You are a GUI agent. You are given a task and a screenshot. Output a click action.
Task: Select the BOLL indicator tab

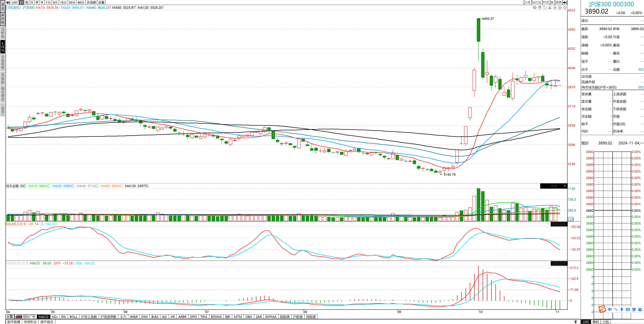[73, 317]
